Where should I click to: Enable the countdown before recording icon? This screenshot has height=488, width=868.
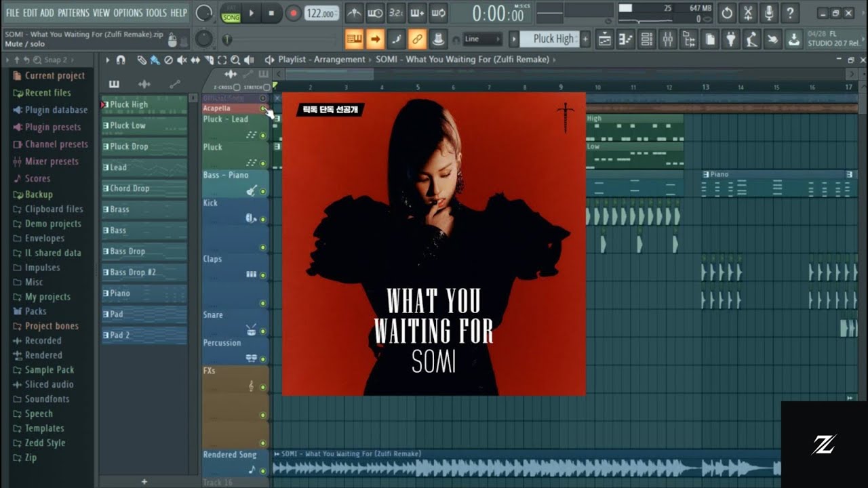click(x=396, y=13)
